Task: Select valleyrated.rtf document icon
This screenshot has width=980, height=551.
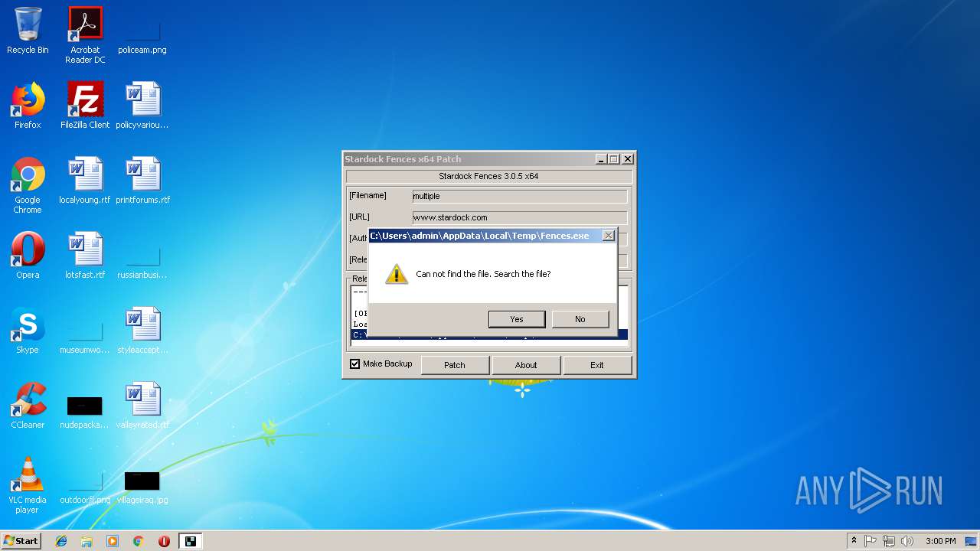Action: (142, 406)
